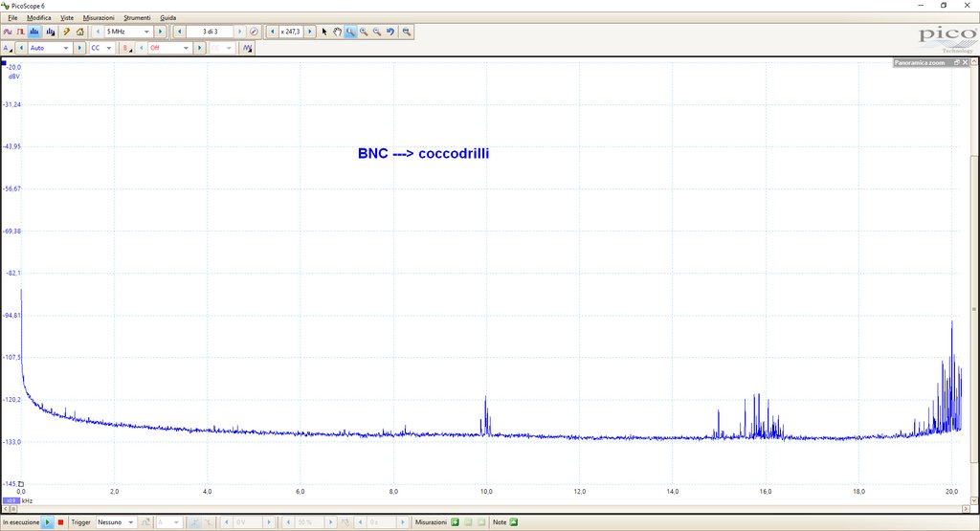The image size is (980, 531).
Task: Click the red stop capture button
Action: 60,522
